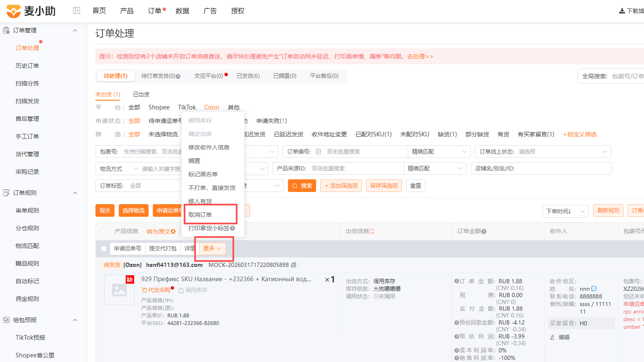This screenshot has width=644, height=362.
Task: Click the 重置 button
Action: pos(416,186)
